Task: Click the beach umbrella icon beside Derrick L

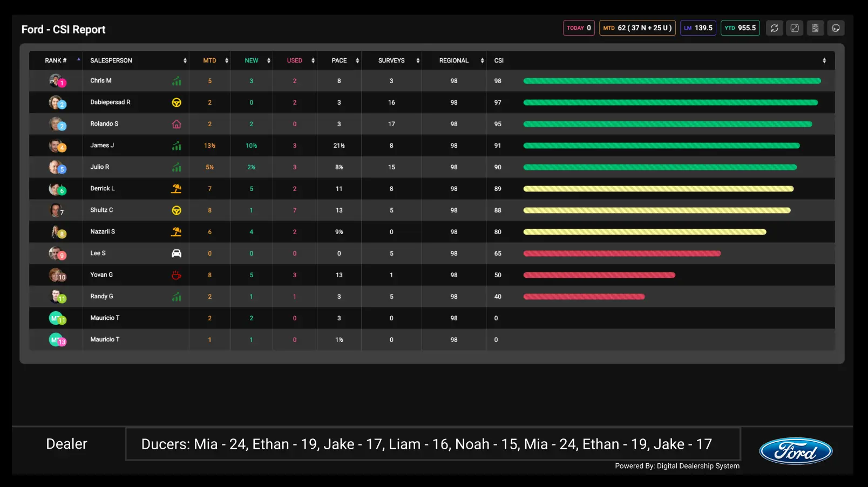Action: click(177, 189)
